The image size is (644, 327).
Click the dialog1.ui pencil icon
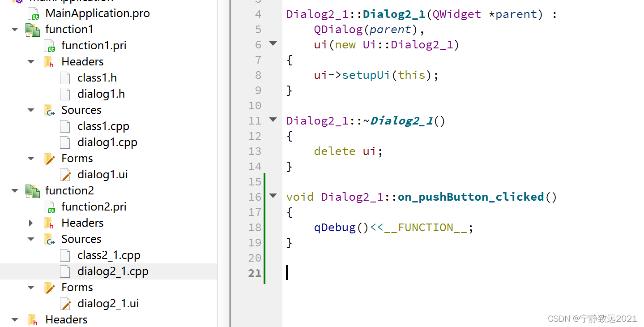(66, 175)
